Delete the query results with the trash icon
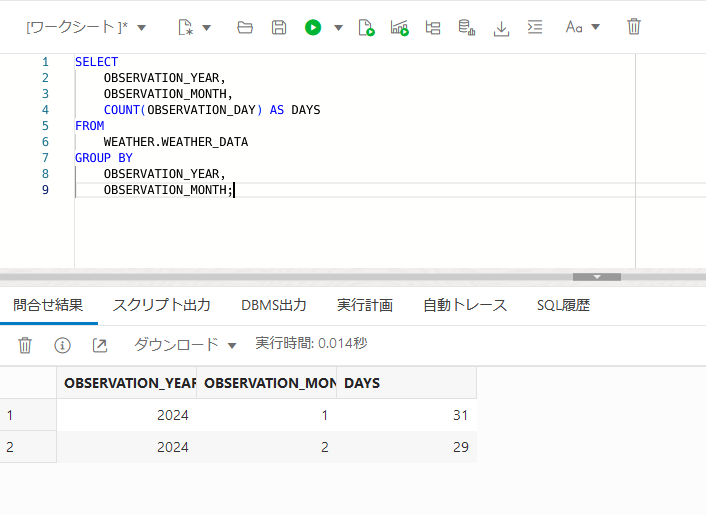The width and height of the screenshot is (706, 515). click(x=25, y=345)
